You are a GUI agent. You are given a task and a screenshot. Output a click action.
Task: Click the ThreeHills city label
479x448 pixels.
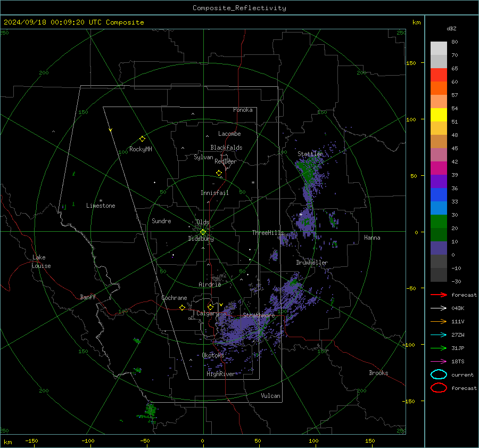[268, 233]
